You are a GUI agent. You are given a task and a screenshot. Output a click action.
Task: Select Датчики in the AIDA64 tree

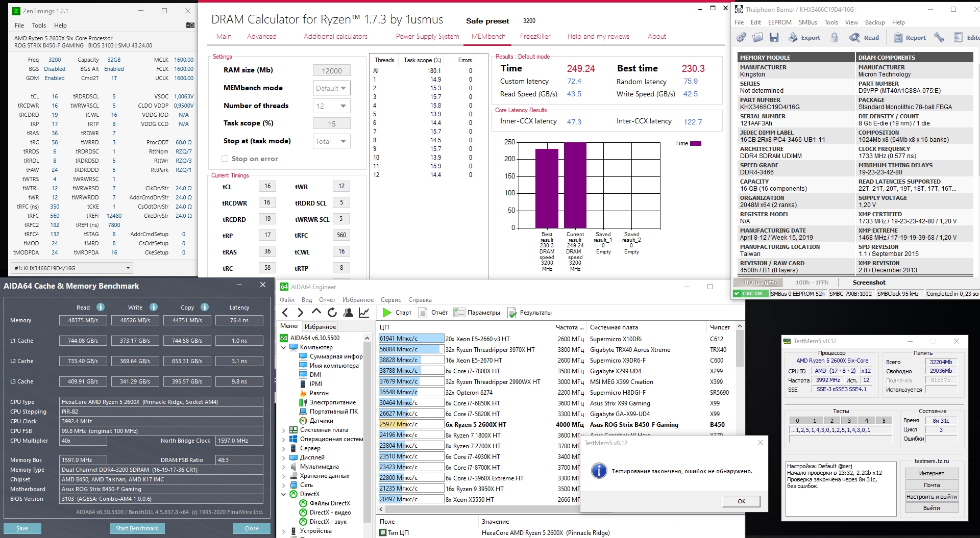(322, 421)
